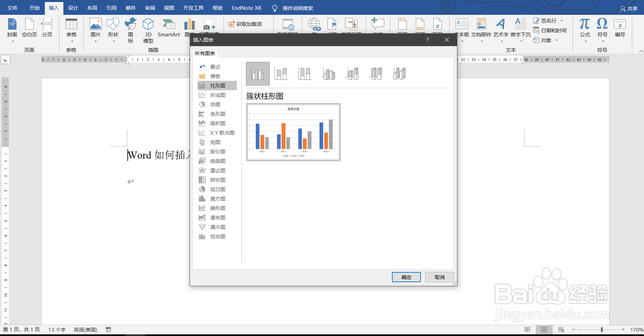
Task: Choose the stacked column chart subtype
Action: coord(281,74)
